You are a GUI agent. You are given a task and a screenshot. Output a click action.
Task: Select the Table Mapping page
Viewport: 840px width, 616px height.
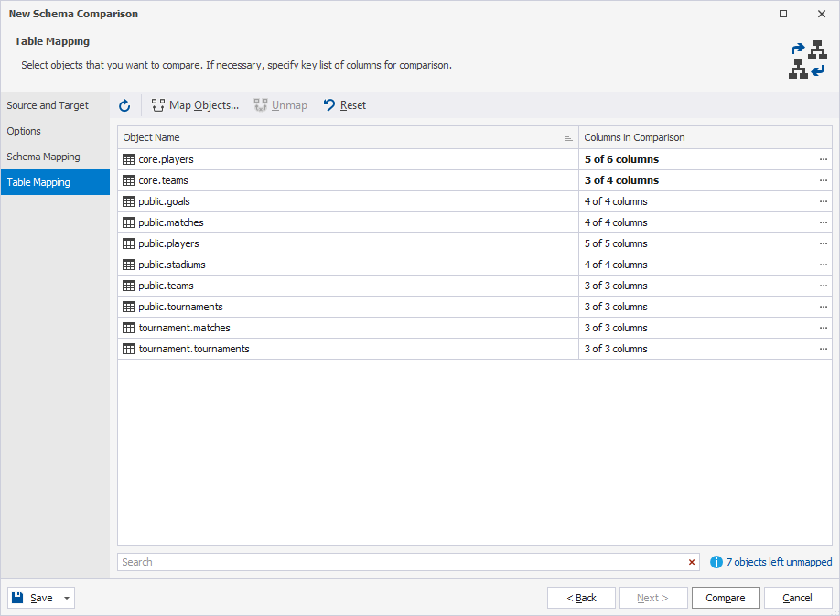click(x=55, y=182)
